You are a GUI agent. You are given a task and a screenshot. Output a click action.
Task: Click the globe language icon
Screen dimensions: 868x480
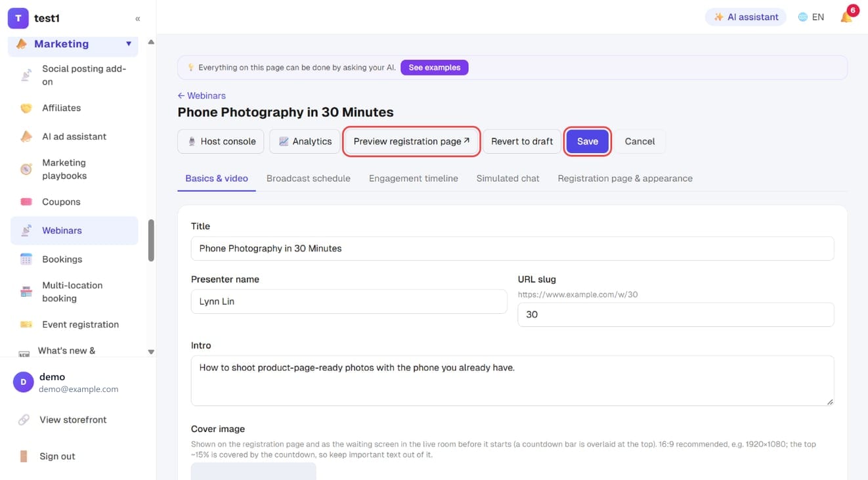802,17
